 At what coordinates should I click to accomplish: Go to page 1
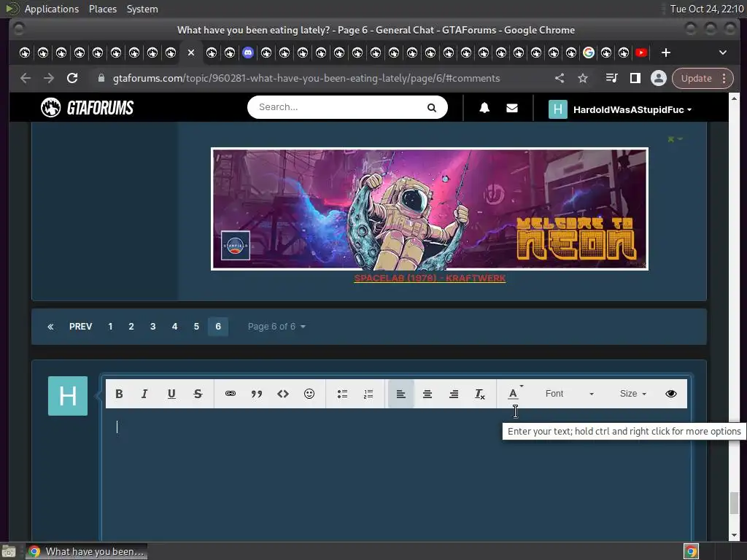coord(111,327)
